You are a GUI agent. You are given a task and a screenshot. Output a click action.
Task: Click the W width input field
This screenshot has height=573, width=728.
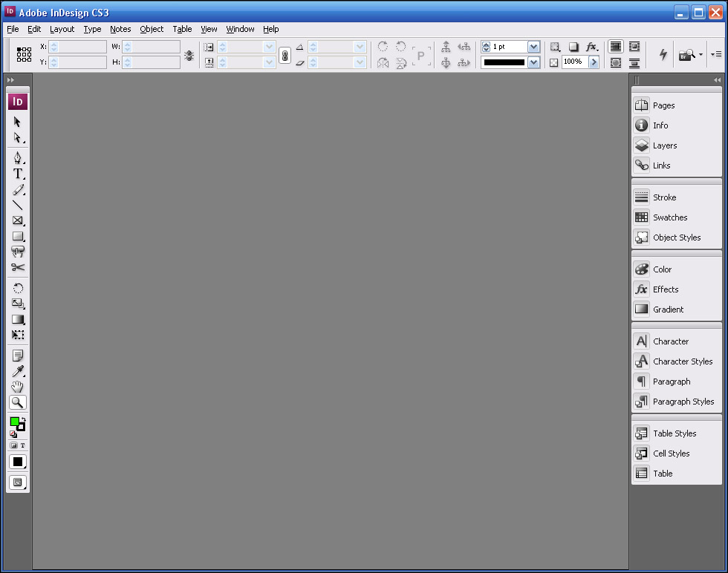[151, 47]
